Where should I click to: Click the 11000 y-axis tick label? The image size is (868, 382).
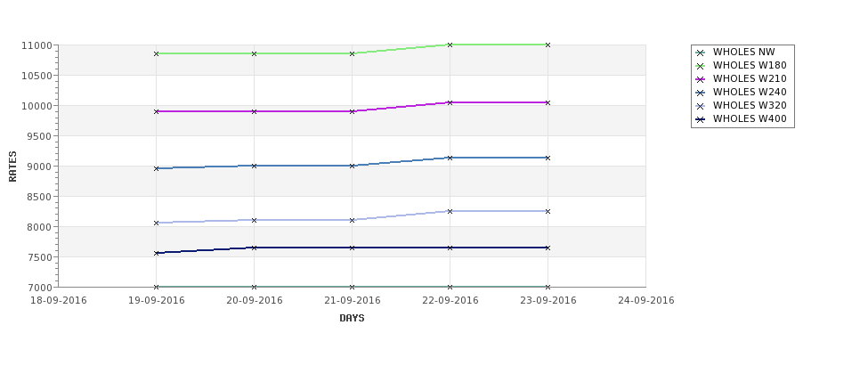coord(37,45)
